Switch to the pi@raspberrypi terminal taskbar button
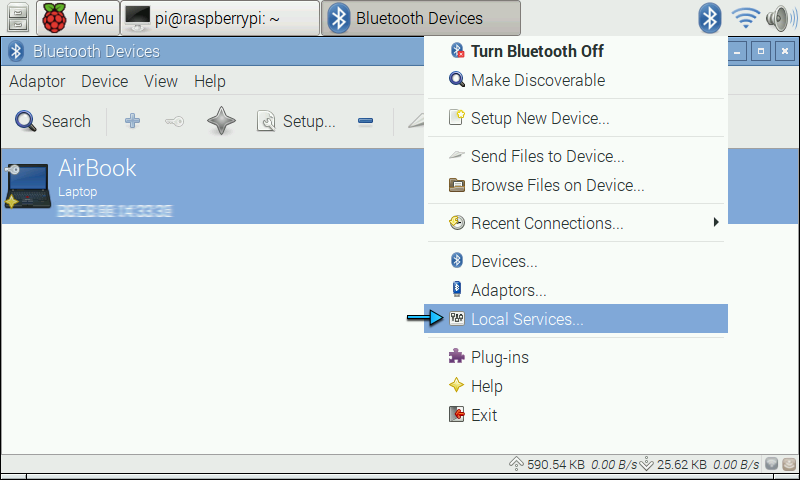 [x=220, y=18]
